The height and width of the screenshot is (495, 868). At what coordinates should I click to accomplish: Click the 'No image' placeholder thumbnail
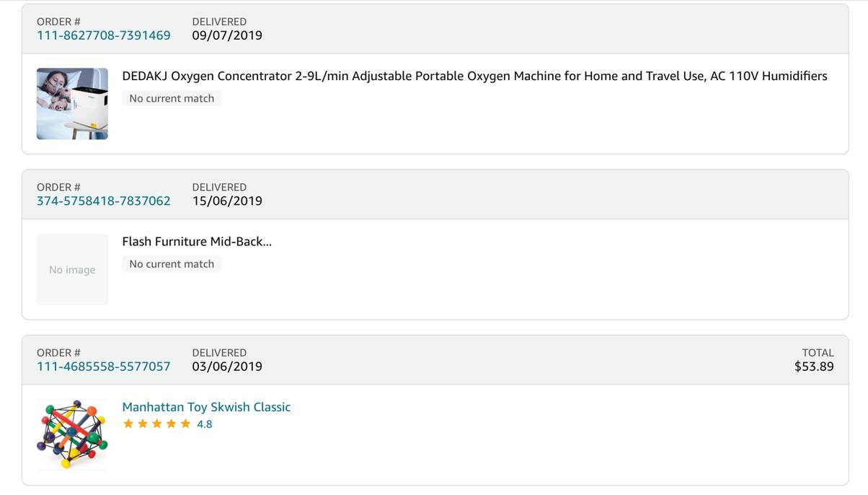click(x=72, y=269)
